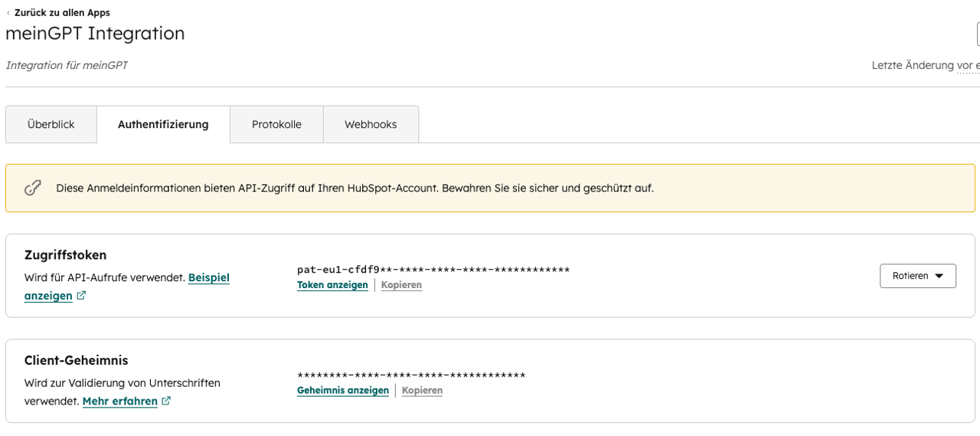Viewport: 980px width, 436px height.
Task: Click 'Kopieren' under the Zugriffstoken
Action: pos(401,285)
